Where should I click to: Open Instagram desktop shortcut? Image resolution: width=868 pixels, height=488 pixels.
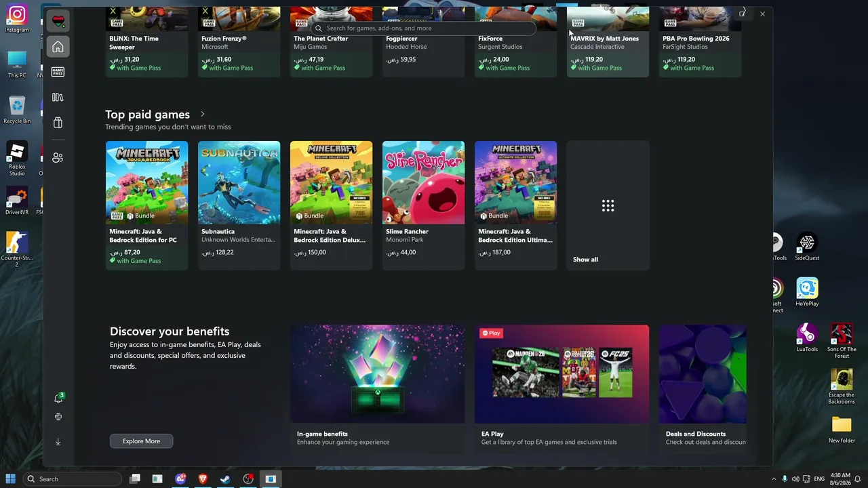[17, 19]
